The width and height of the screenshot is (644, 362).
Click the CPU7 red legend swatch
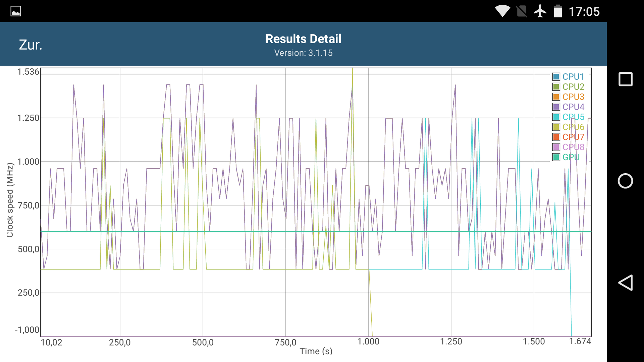pyautogui.click(x=556, y=137)
